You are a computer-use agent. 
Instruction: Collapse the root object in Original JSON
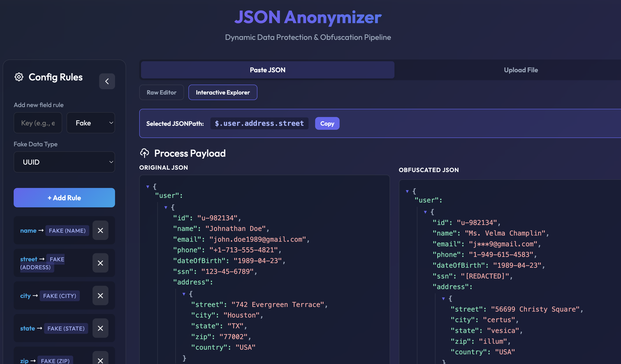(148, 187)
